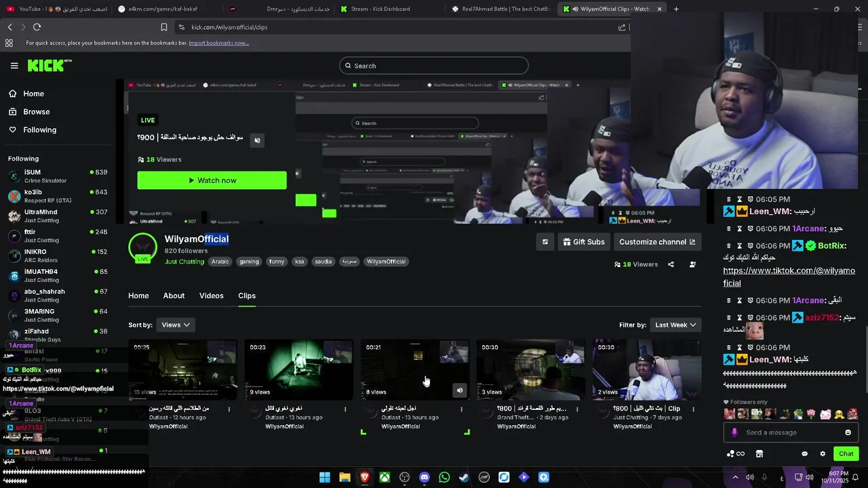This screenshot has width=868, height=488.
Task: Open the Windows Start menu
Action: tap(325, 477)
